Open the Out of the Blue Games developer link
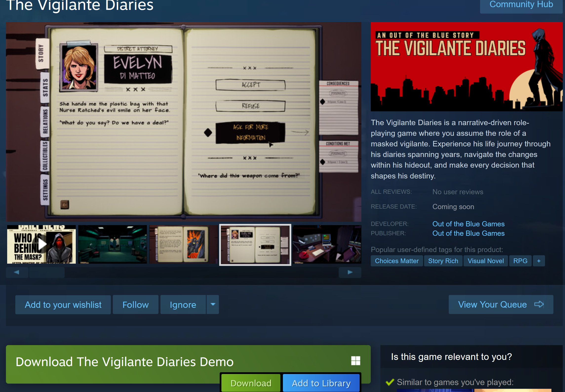This screenshot has height=392, width=565. point(468,224)
